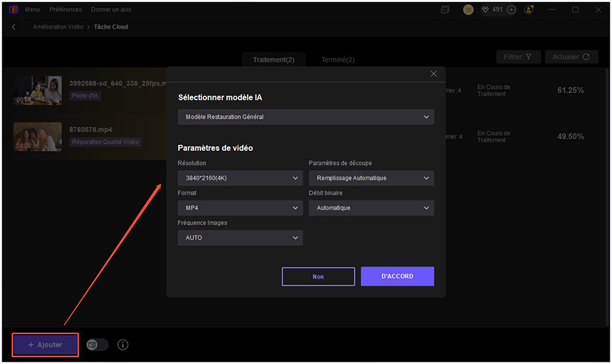Open the Remplissage Automatique crop dropdown
612x364 pixels.
pyautogui.click(x=371, y=178)
